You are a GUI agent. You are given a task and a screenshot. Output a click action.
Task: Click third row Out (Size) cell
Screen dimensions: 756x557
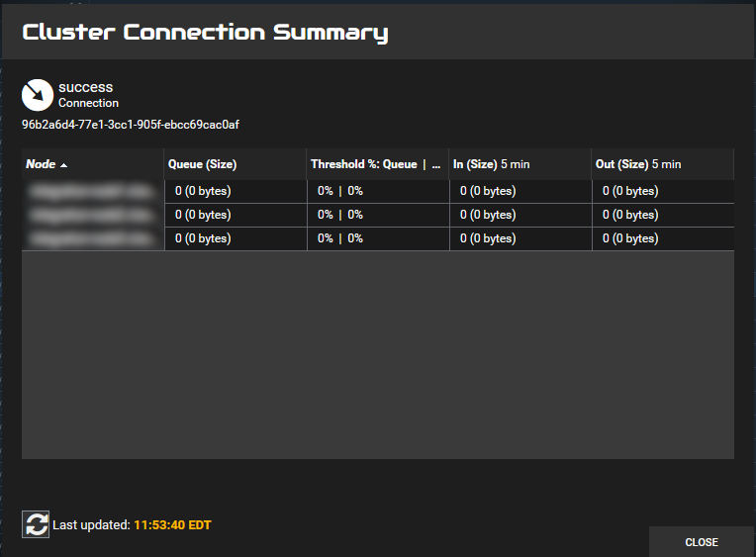coord(663,238)
